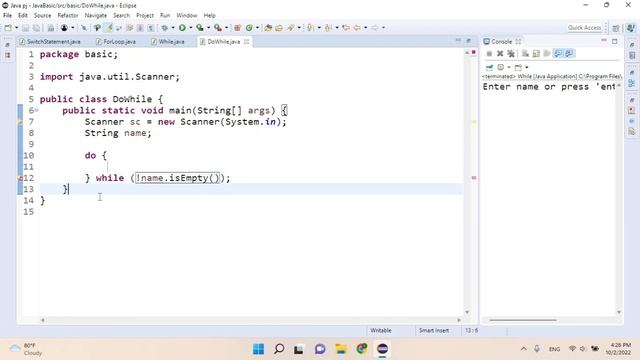640x360 pixels.
Task: Maximize the Console view
Action: pyautogui.click(x=615, y=41)
